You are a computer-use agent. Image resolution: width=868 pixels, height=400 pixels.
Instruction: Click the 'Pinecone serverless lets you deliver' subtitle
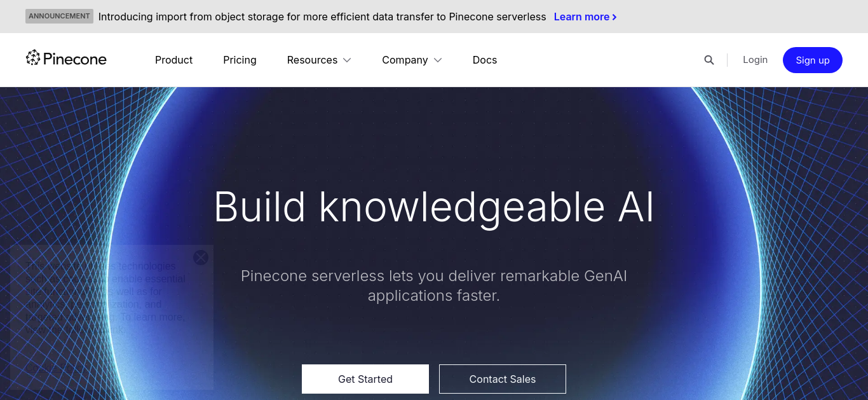[434, 286]
